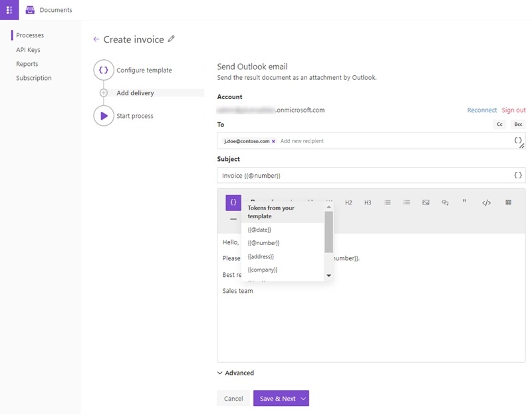Click the token list scrollbar thumb
This screenshot has width=532, height=414.
coord(329,232)
